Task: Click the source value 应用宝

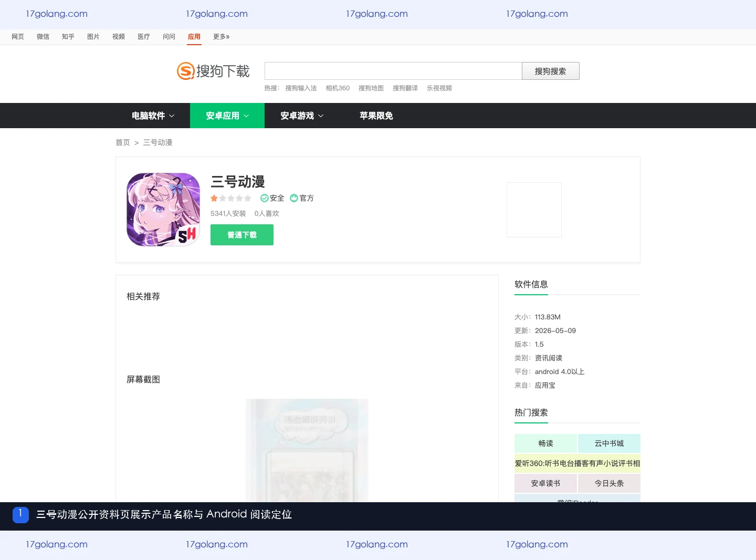Action: pos(545,385)
